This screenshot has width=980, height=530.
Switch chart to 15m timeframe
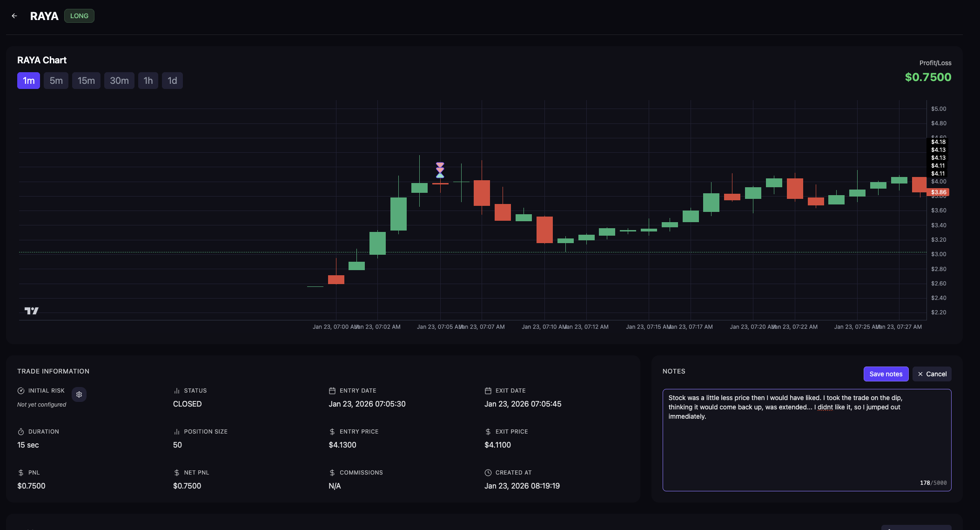click(86, 81)
